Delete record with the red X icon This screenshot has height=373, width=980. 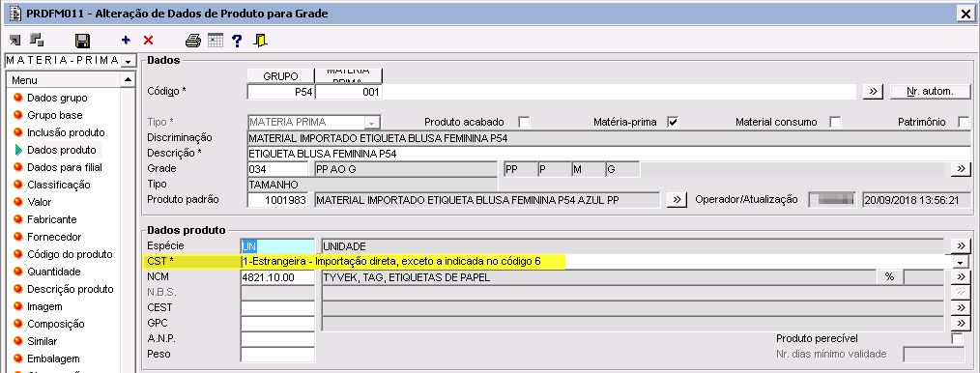(x=148, y=41)
